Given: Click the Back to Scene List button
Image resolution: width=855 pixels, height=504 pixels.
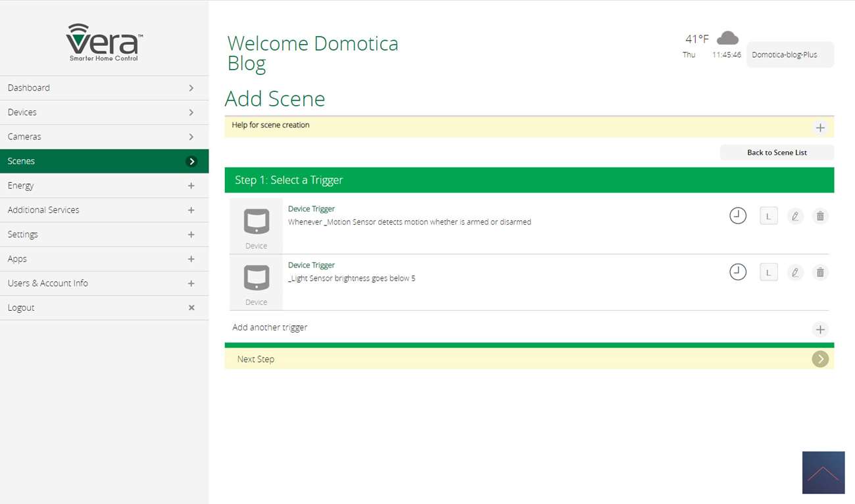Looking at the screenshot, I should (777, 152).
